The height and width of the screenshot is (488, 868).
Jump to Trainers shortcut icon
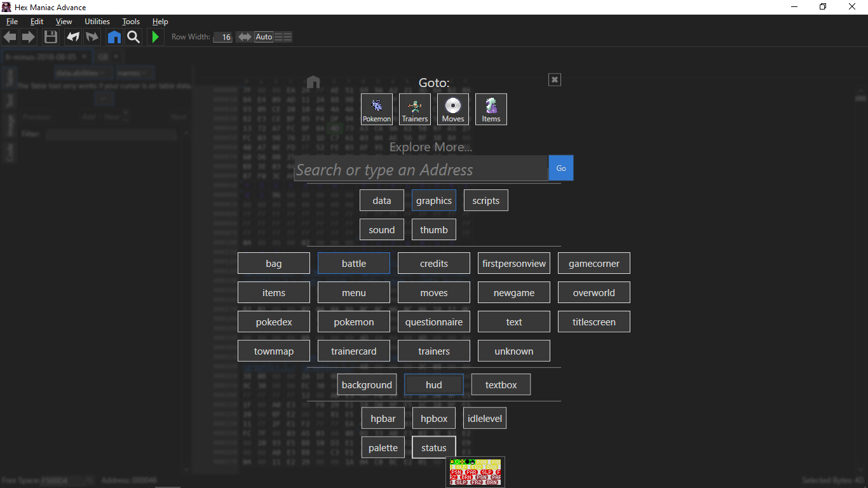[415, 109]
